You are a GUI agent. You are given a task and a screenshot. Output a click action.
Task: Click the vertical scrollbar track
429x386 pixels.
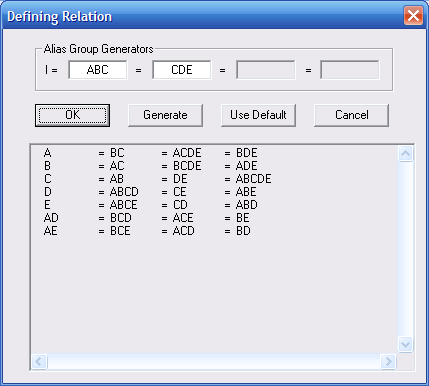(406, 249)
